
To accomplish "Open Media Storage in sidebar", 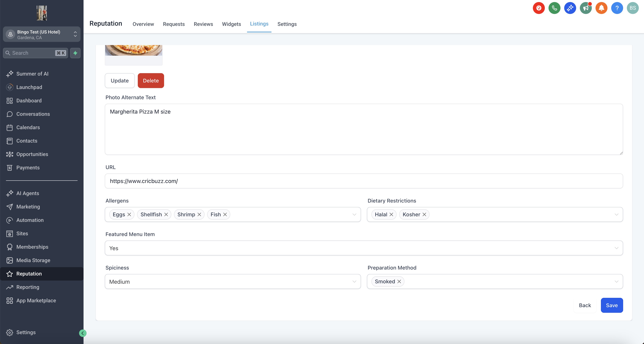I will point(33,260).
